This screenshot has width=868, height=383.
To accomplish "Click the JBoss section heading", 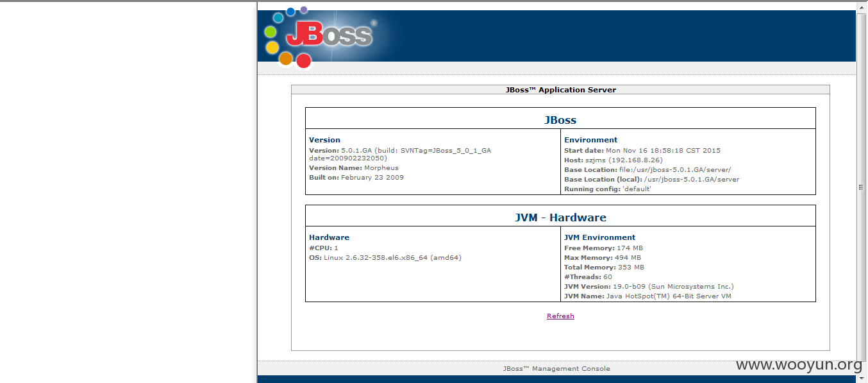I will [x=560, y=120].
